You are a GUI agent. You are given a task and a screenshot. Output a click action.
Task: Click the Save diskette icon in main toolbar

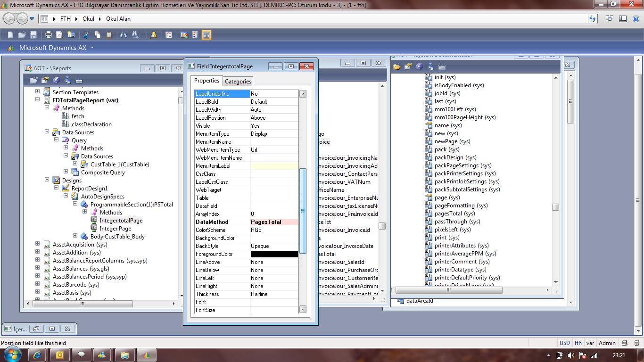pyautogui.click(x=33, y=35)
